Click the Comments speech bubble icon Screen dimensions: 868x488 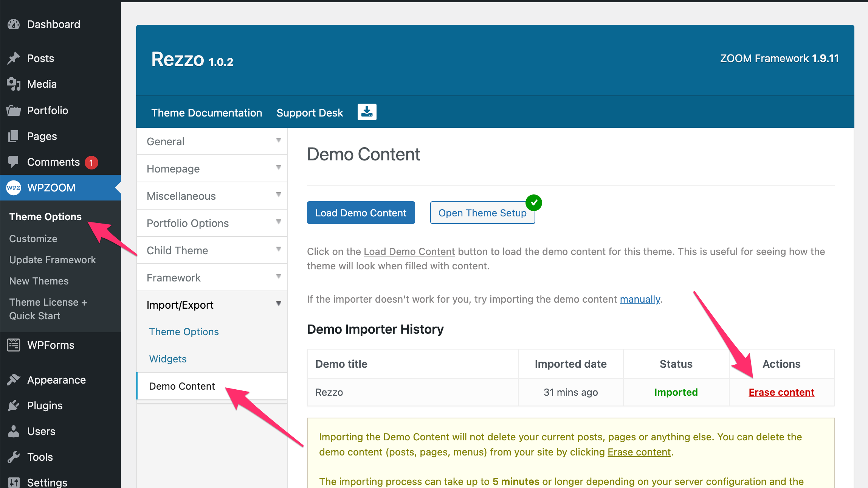tap(13, 162)
